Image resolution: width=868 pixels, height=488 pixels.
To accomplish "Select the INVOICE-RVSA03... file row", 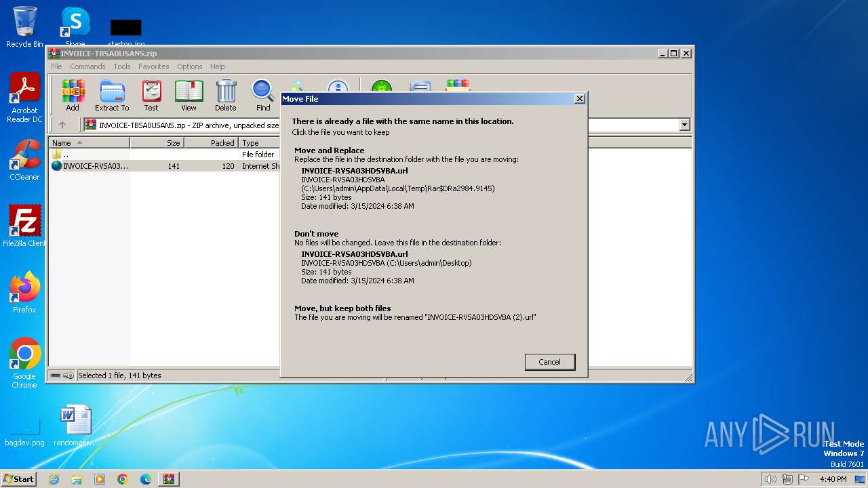I will (165, 166).
